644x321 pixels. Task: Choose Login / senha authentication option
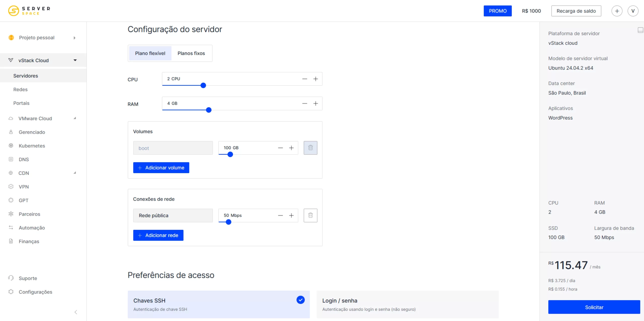(407, 304)
